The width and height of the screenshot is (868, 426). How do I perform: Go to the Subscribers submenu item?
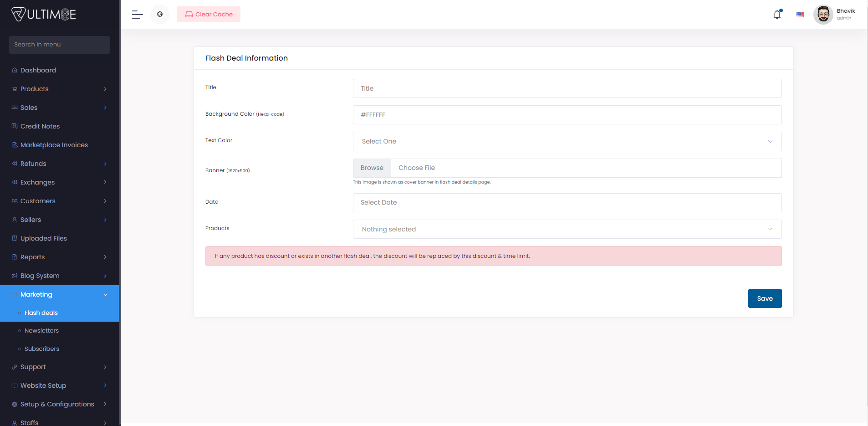[x=42, y=349]
